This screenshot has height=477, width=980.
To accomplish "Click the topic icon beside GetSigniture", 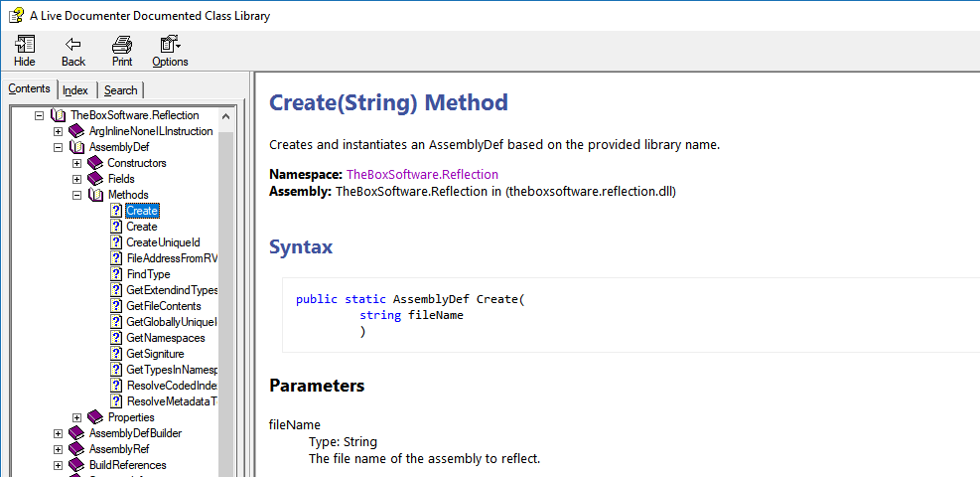I will (115, 354).
